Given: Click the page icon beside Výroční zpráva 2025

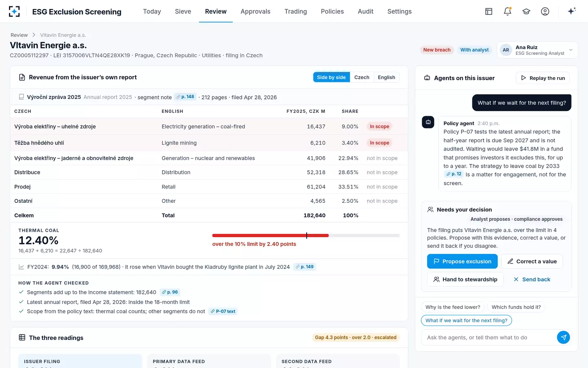Looking at the screenshot, I should [x=21, y=97].
